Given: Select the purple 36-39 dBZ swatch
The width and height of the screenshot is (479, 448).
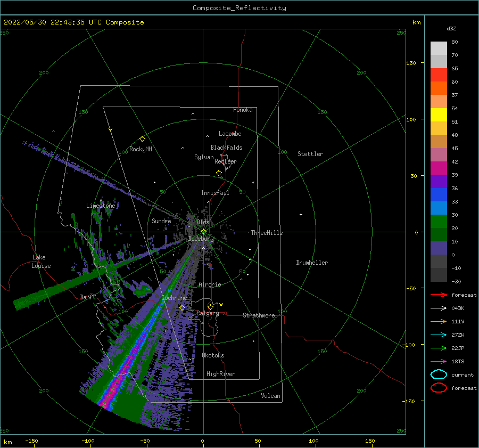Looking at the screenshot, I should (439, 182).
